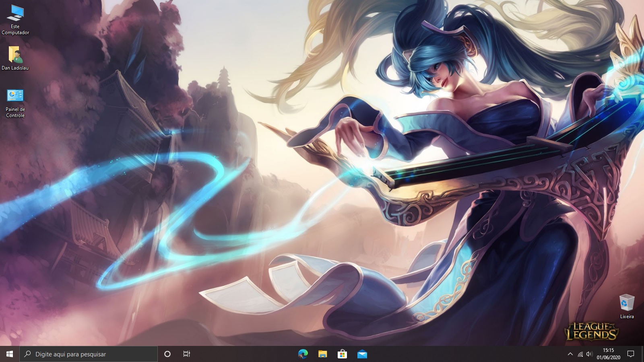Image resolution: width=644 pixels, height=362 pixels.
Task: Click the League of Legends wallpaper logo
Action: (591, 331)
